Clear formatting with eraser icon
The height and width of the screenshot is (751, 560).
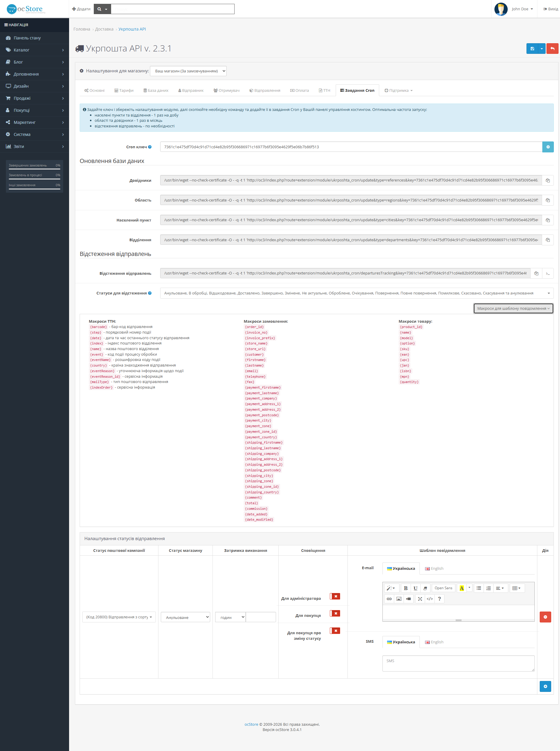[x=425, y=588]
